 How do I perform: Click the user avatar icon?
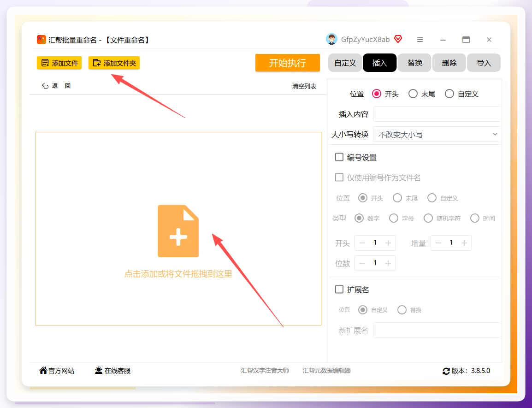coord(331,39)
